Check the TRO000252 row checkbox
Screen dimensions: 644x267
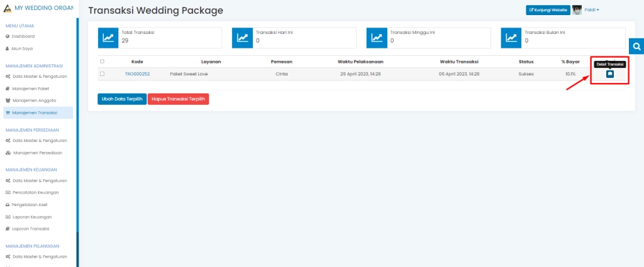click(x=103, y=74)
